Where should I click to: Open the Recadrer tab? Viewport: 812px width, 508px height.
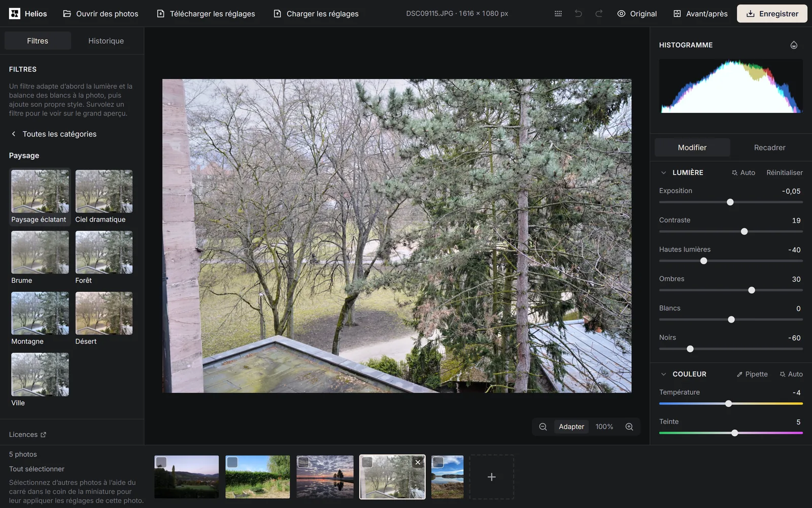[x=769, y=148]
